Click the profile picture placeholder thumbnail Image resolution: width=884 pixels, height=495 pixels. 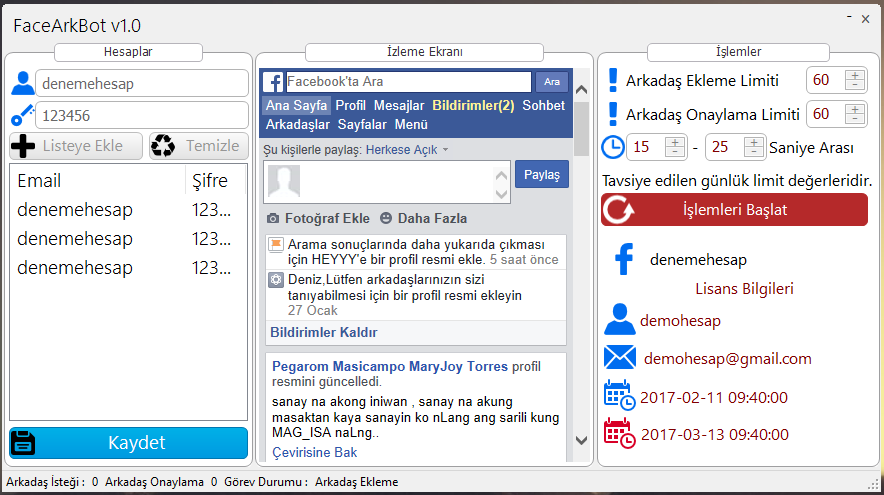click(x=284, y=182)
